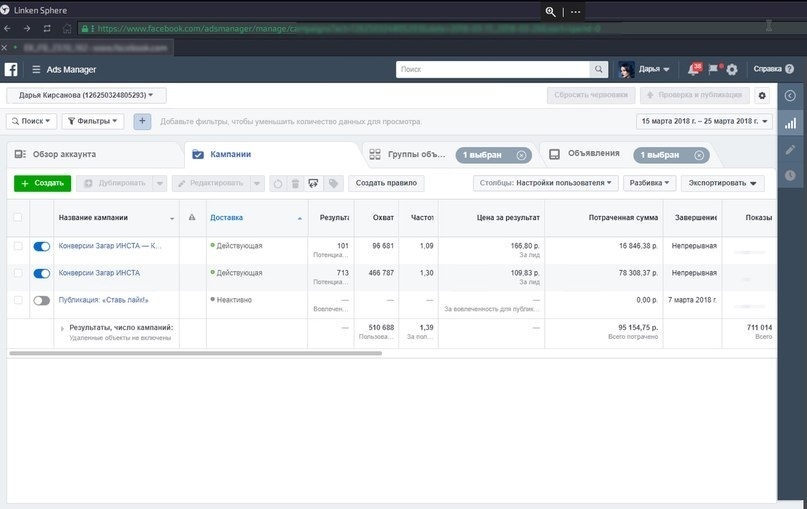Open Столбцы: Настройки пользователя dropdown
Viewport: 807px width, 509px height.
click(x=546, y=183)
